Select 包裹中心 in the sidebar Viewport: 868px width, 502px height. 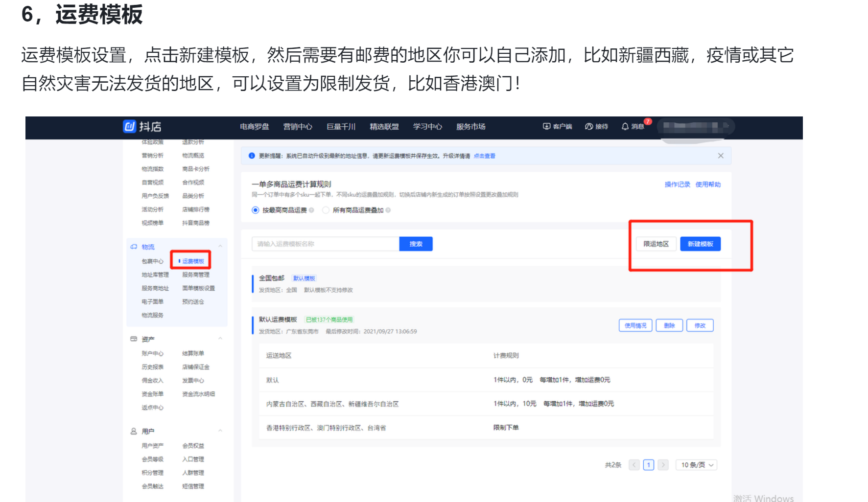click(x=153, y=261)
